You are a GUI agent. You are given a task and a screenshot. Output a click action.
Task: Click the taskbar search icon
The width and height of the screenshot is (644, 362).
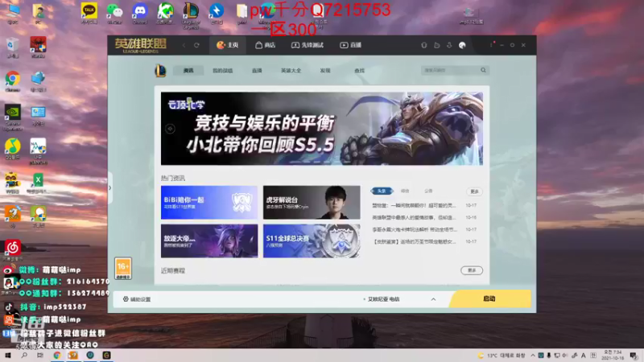point(24,355)
